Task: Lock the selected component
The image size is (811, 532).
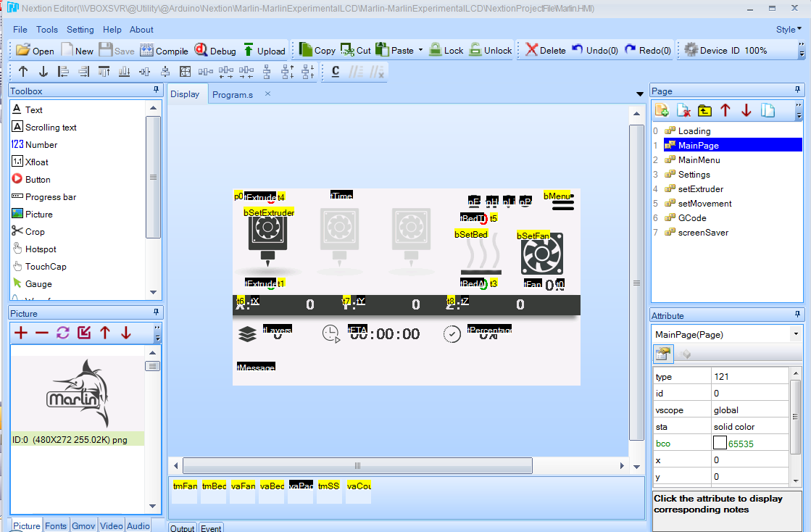Action: click(x=446, y=50)
